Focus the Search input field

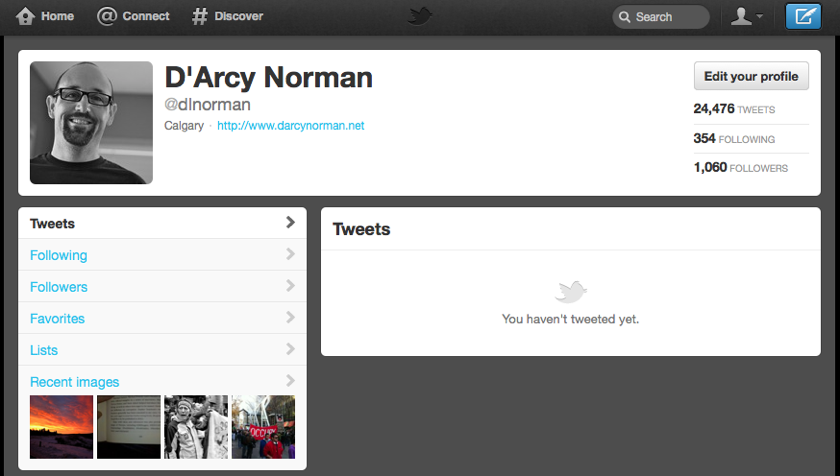[661, 17]
